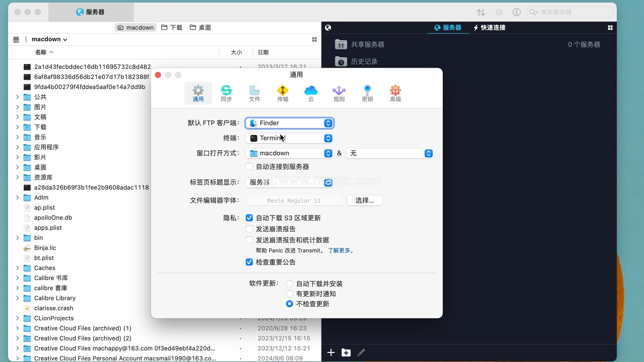
Task: Open the 高级 advanced preferences tab
Action: pos(395,93)
